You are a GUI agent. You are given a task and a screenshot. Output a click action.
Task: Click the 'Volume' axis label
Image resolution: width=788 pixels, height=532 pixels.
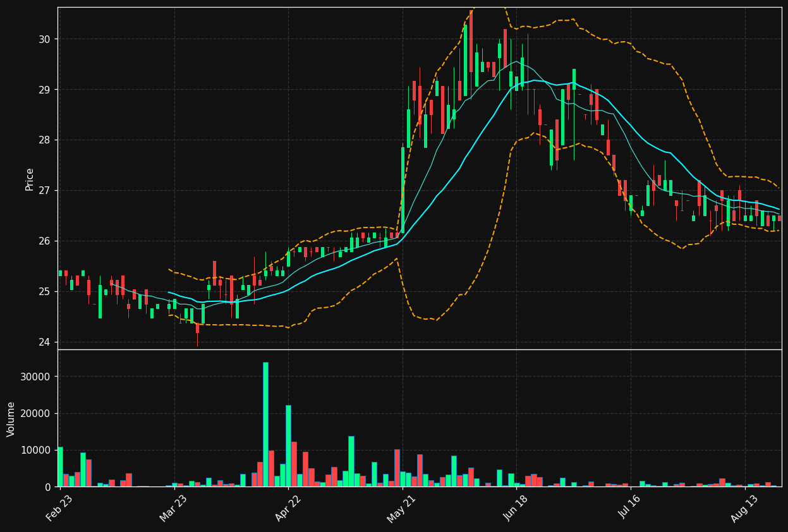point(11,419)
